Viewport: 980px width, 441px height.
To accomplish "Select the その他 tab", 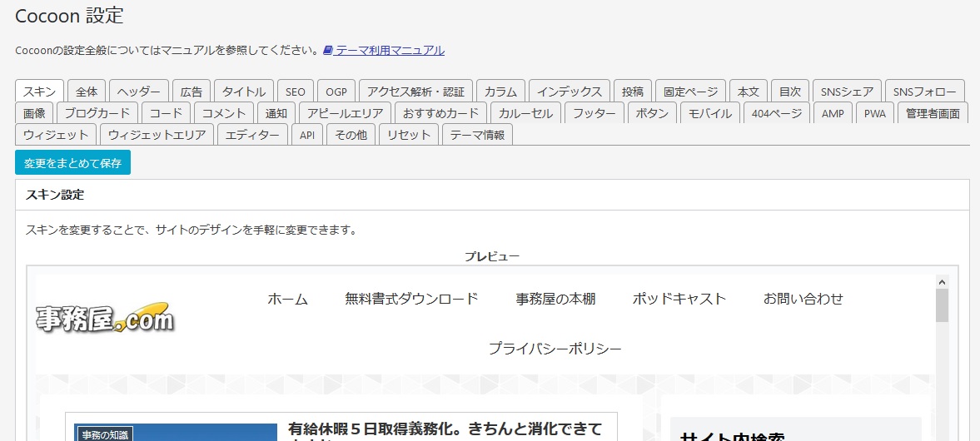I will [351, 134].
